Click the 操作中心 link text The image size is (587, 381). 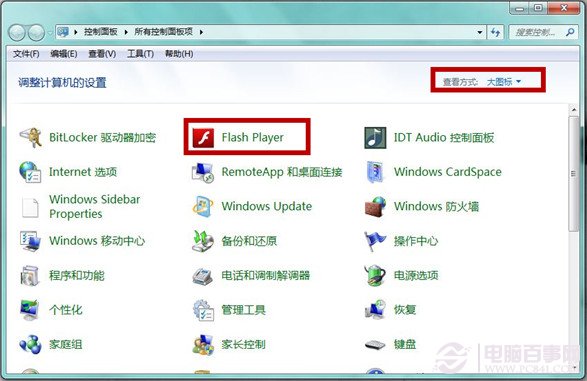[x=416, y=241]
